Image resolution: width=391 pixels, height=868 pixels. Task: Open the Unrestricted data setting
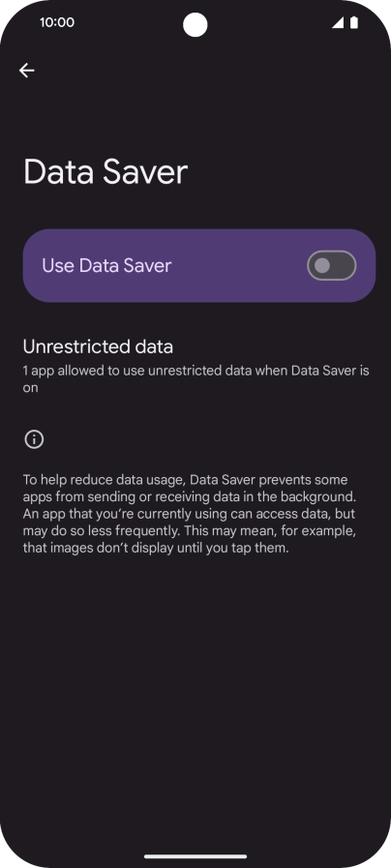click(x=195, y=366)
